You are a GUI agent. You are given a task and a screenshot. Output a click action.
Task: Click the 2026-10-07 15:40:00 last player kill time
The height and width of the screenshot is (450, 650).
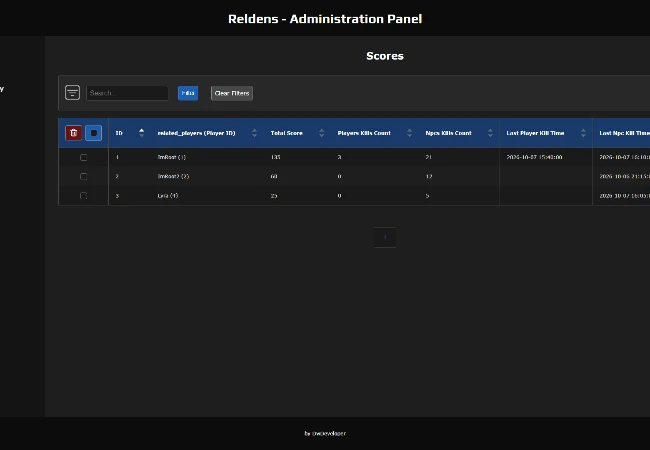(534, 157)
